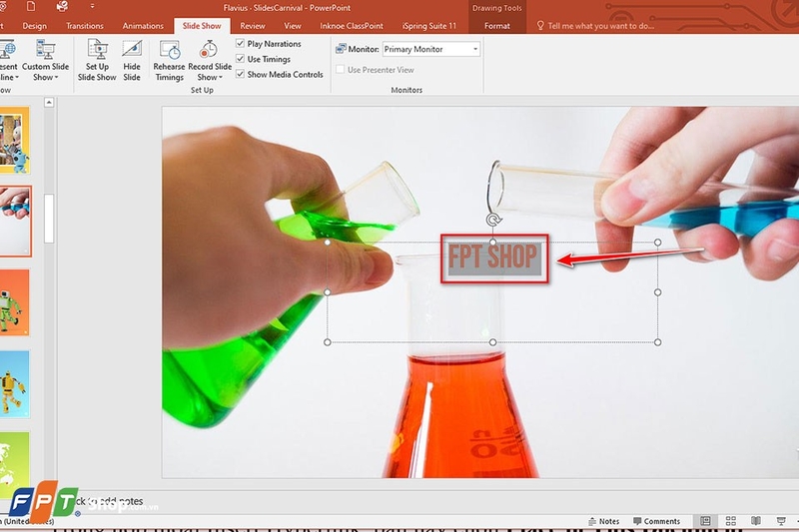The height and width of the screenshot is (532, 799).
Task: Select the first yellow slide thumbnail
Action: [14, 141]
